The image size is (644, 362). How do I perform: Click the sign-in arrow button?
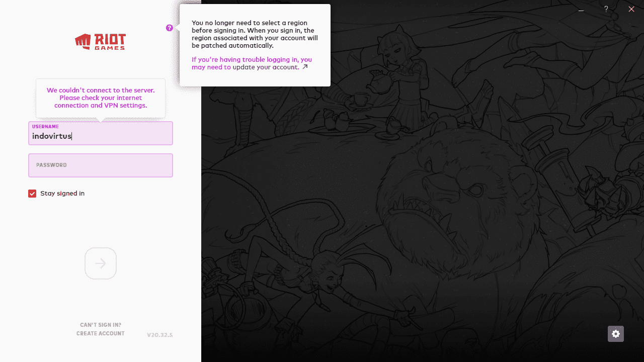(x=101, y=263)
